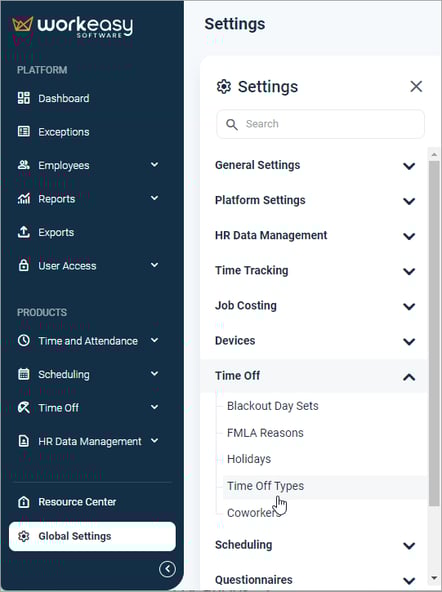The width and height of the screenshot is (442, 592).
Task: Click the Time and Attendance clock icon
Action: tap(23, 341)
